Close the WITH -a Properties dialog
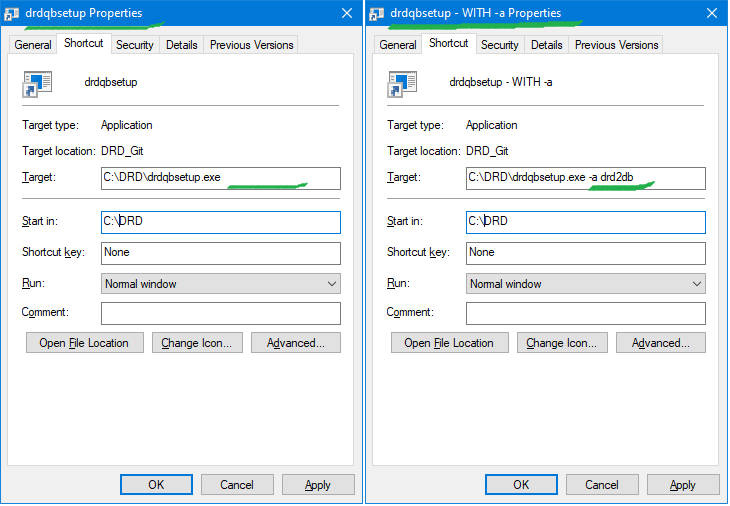This screenshot has width=730, height=506. [711, 13]
